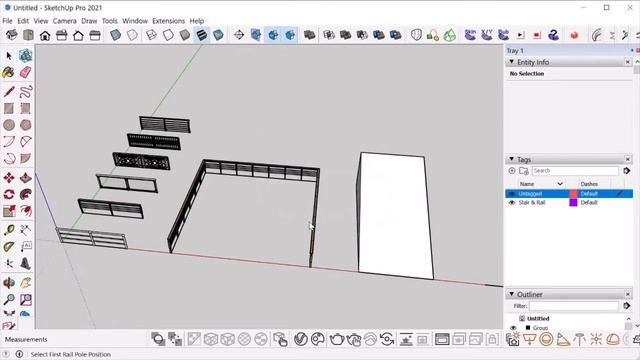Click the purple swatch of Stair & Rail

[x=573, y=202]
